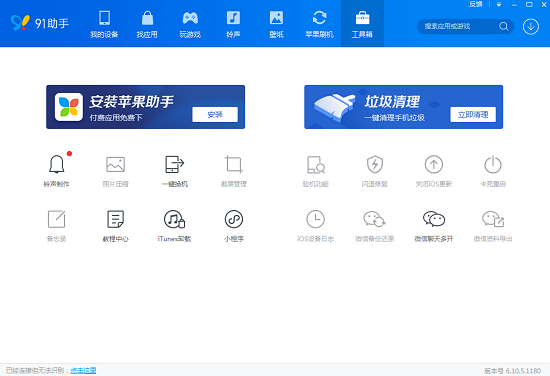Open the 照片压缩 photo compression tool

[115, 164]
